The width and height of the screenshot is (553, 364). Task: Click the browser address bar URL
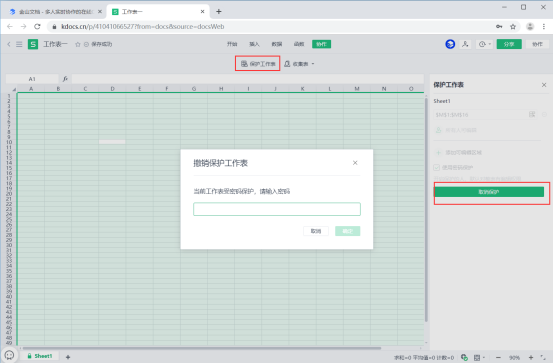coord(142,26)
